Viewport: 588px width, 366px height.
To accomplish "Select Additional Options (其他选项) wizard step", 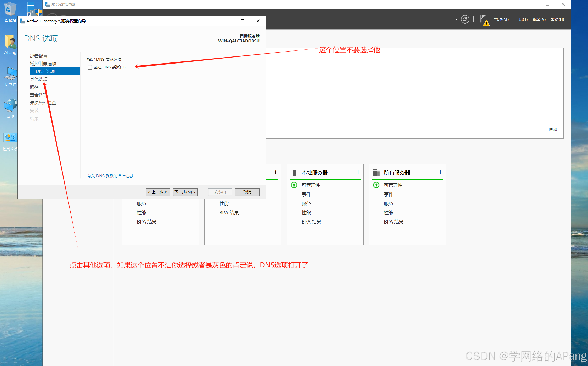I will (39, 79).
